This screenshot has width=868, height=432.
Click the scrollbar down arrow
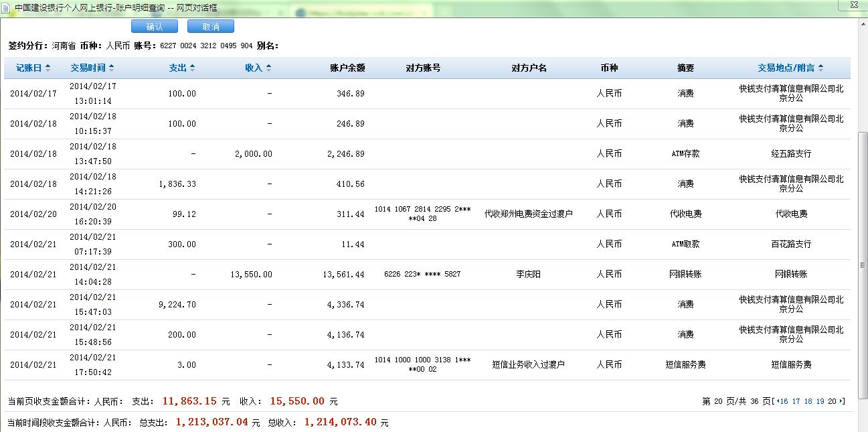pyautogui.click(x=862, y=427)
